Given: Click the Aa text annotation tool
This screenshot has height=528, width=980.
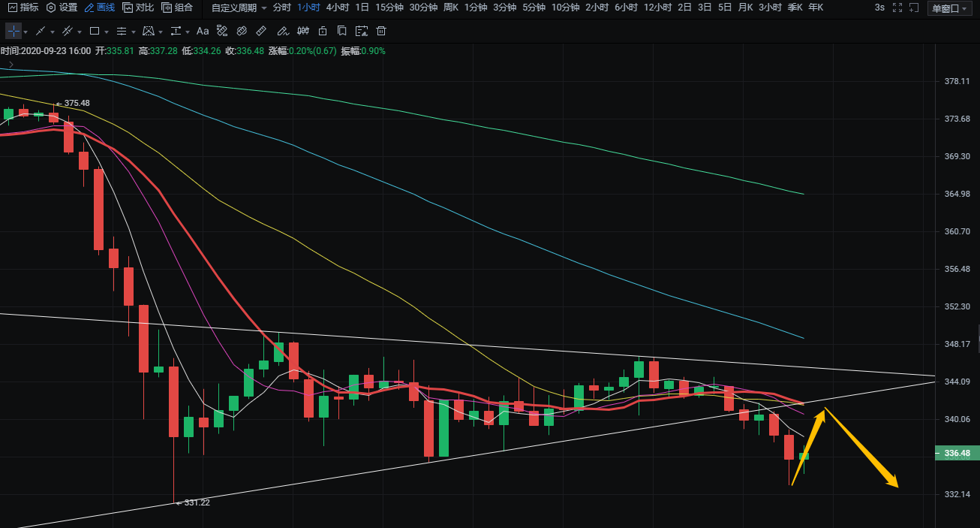Looking at the screenshot, I should [x=203, y=32].
